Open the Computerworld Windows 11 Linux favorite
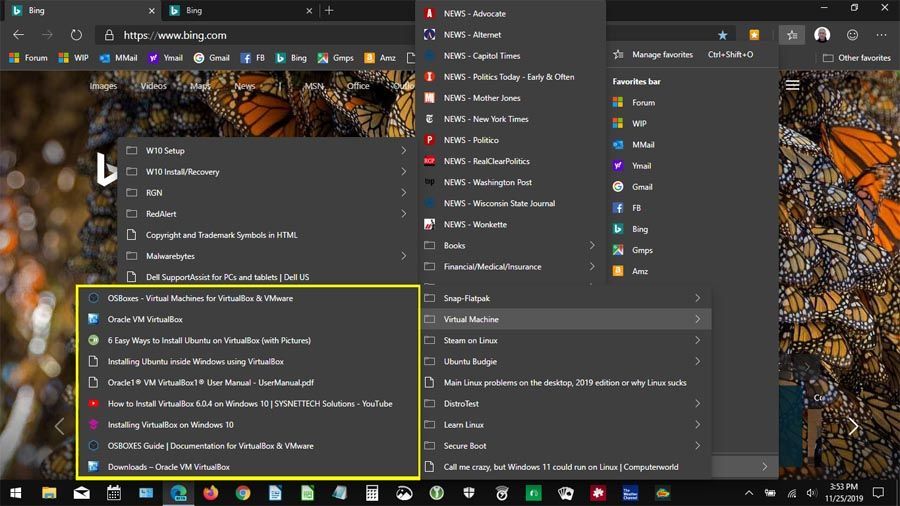 coord(565,466)
